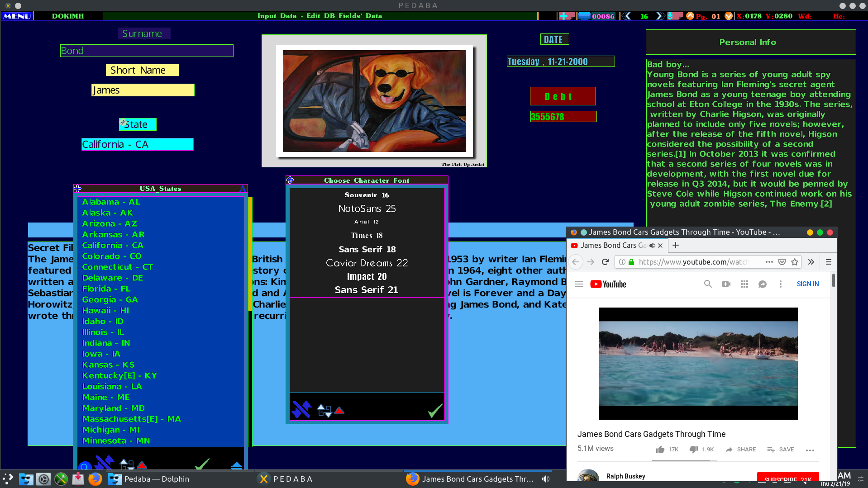Confirm font choice with the green checkmark
Screen dimensions: 868x488
click(435, 410)
